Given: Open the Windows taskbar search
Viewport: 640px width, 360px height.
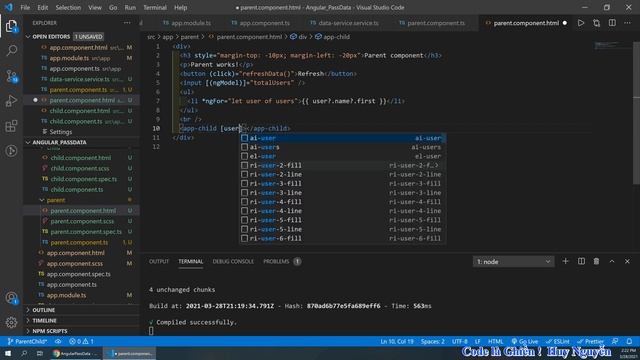Looking at the screenshot, I should coord(24,353).
